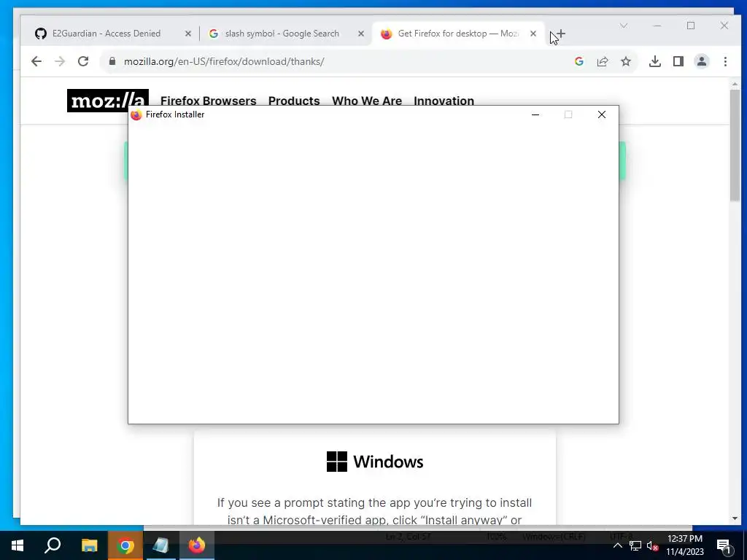Reload the Mozilla download page
Viewport: 747px width, 560px height.
(83, 61)
